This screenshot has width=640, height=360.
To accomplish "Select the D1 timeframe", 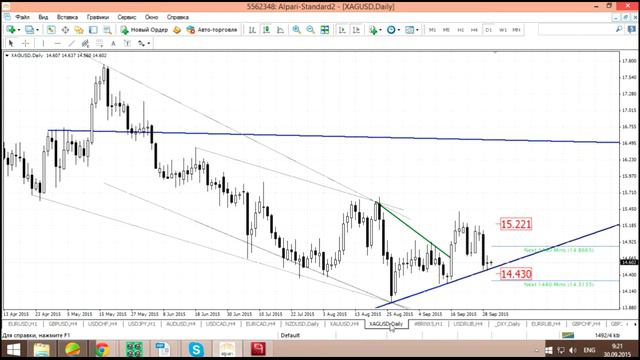I will (489, 30).
